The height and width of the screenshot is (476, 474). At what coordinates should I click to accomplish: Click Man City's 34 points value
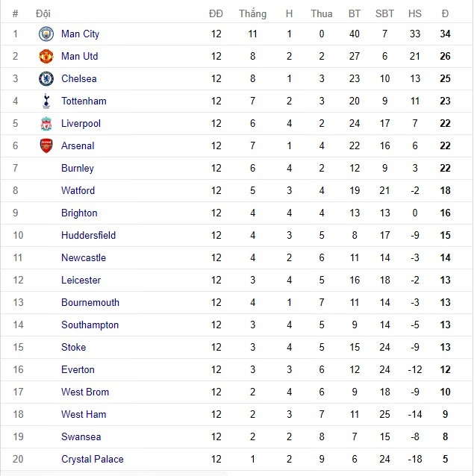click(x=445, y=34)
